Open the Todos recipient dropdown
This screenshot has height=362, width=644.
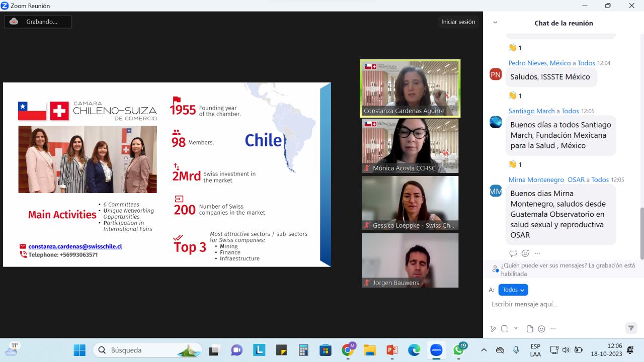click(513, 290)
